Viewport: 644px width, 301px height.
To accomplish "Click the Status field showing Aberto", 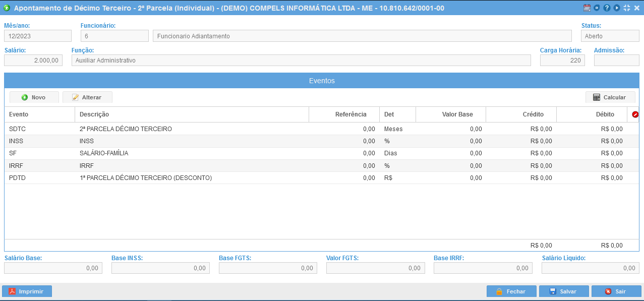I will [x=610, y=36].
